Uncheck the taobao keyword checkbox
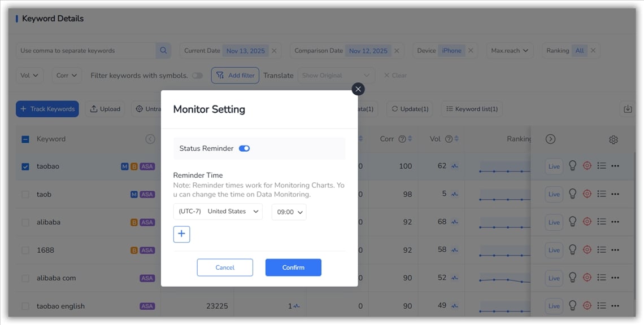This screenshot has height=325, width=644. [x=25, y=165]
